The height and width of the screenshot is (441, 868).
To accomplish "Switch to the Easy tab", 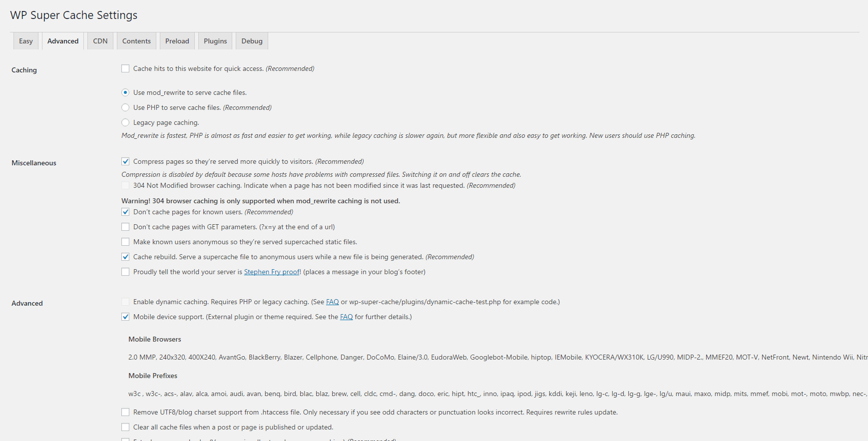I will 26,41.
